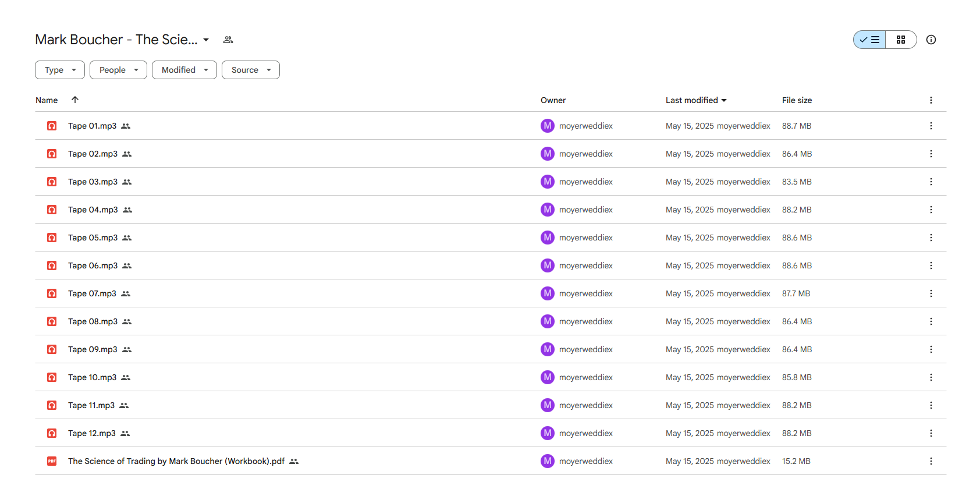Click the audio file icon for Tape 09.mp3
This screenshot has height=503, width=980.
(52, 349)
